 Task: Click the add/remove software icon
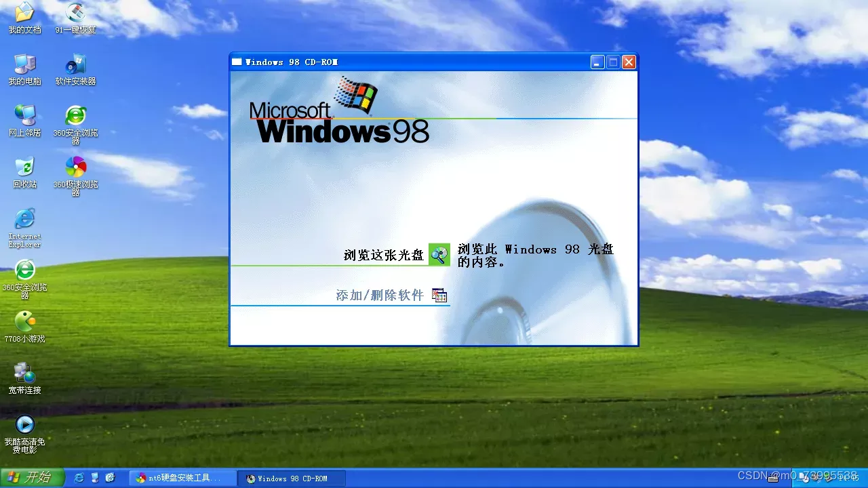coord(439,295)
